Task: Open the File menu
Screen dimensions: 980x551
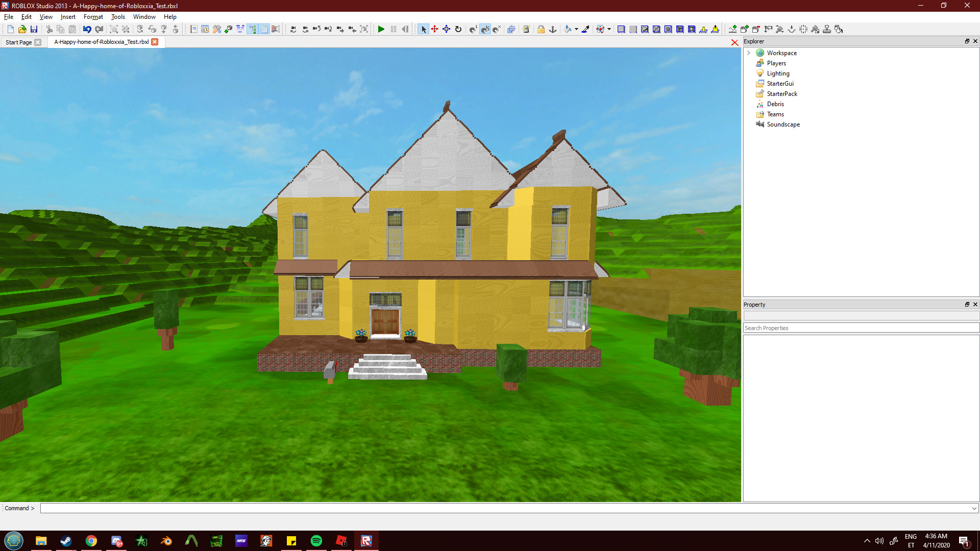Action: coord(9,17)
